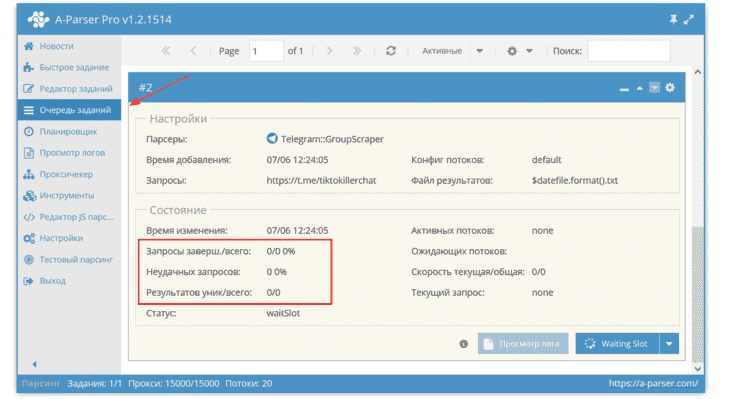Viewport: 730px width, 399px height.
Task: Click the info icon near Просмотр лога
Action: [464, 344]
